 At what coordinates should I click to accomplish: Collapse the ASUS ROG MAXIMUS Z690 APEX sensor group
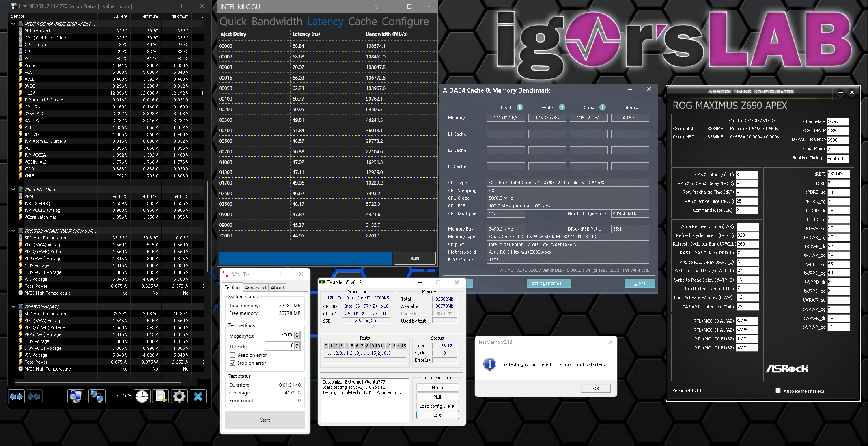13,24
